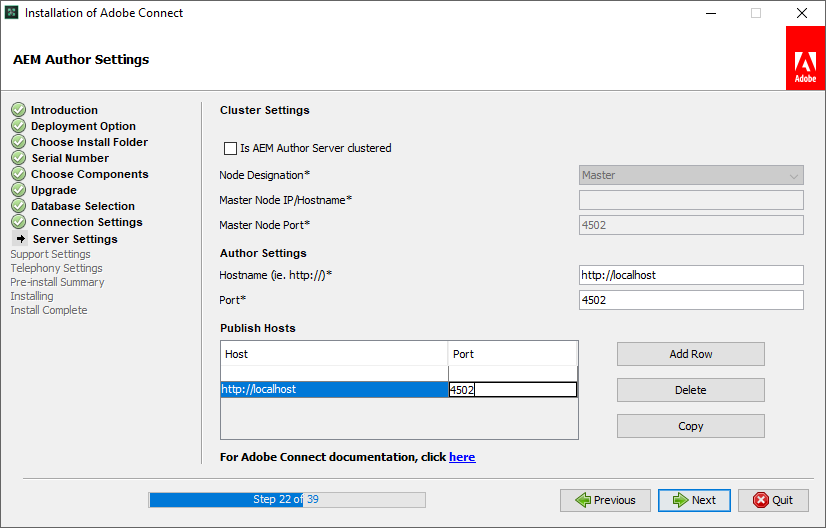Screen dimensions: 826x528
Task: Click the green checkmark beside Database Selection
Action: pos(18,206)
